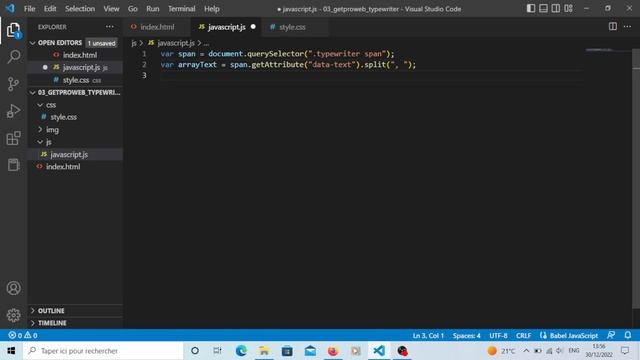640x360 pixels.
Task: Click unsaved dot on javascript.js tab
Action: click(x=253, y=27)
